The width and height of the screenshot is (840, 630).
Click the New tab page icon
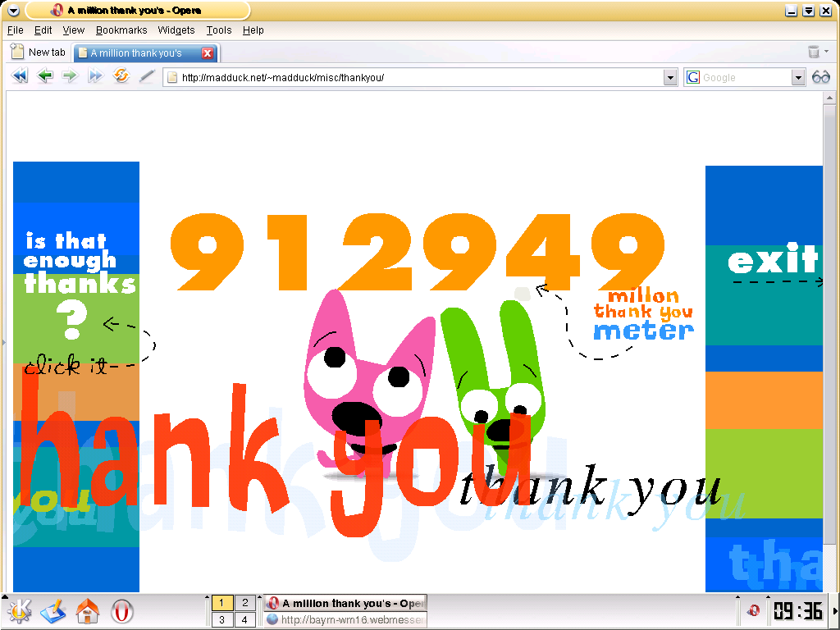tap(18, 52)
